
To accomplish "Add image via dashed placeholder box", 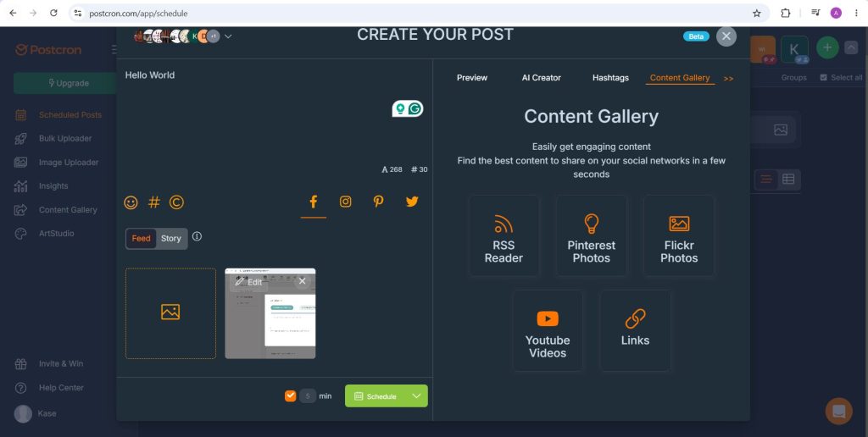I will pos(170,313).
